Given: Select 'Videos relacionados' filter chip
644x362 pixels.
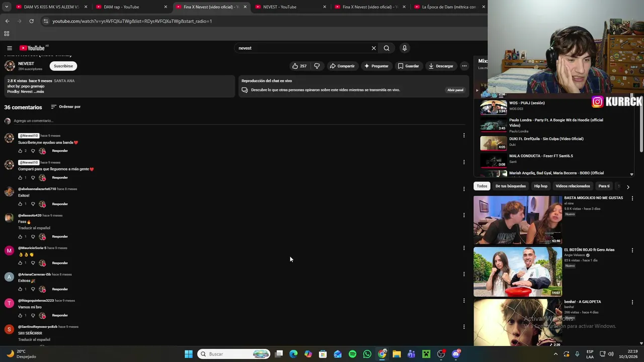Looking at the screenshot, I should coord(573,186).
